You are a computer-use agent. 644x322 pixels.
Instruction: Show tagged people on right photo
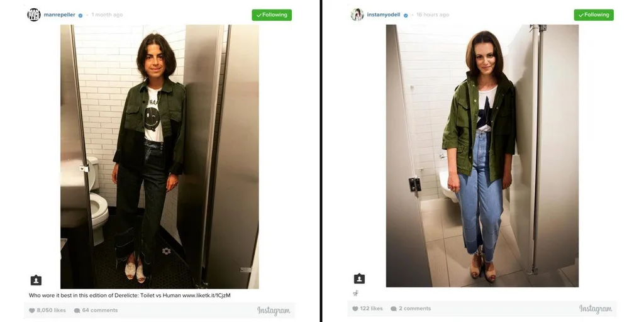coord(359,279)
